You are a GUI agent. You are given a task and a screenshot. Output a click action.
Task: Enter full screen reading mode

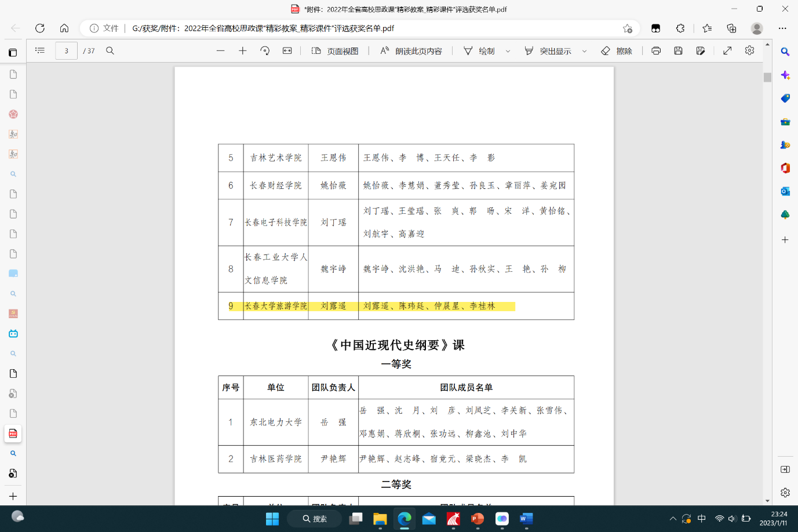[x=727, y=51]
